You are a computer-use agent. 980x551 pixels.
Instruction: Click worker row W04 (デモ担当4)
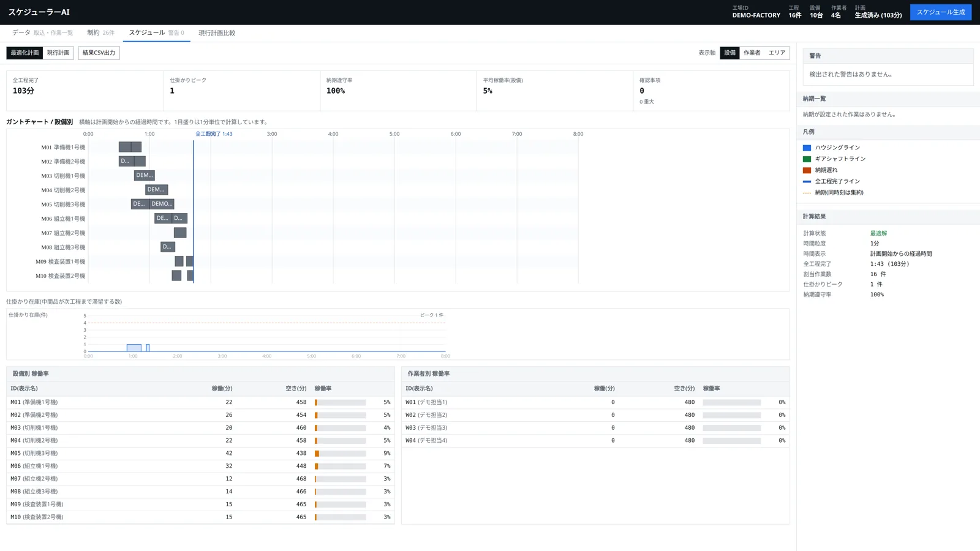(595, 441)
